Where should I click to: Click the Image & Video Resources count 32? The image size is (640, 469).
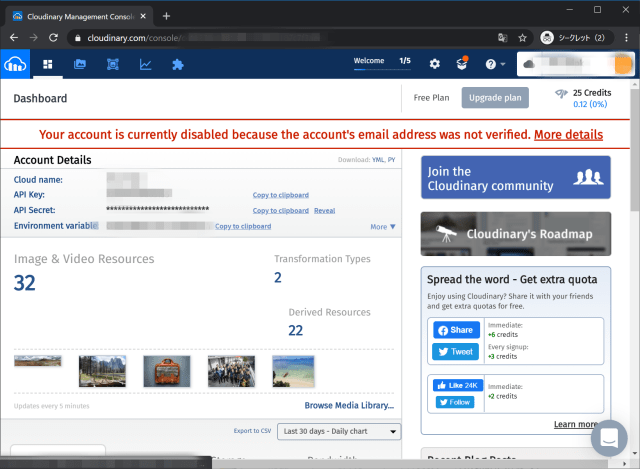pyautogui.click(x=24, y=283)
